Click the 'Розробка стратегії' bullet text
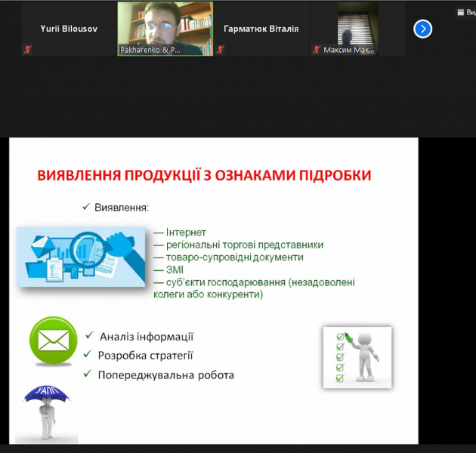This screenshot has width=476, height=453. pos(145,356)
